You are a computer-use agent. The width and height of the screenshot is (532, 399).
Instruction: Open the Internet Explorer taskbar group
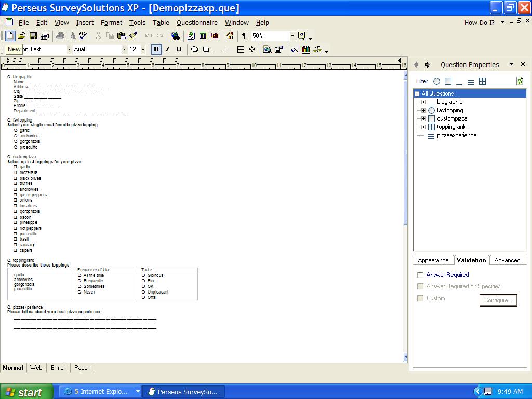[101, 392]
